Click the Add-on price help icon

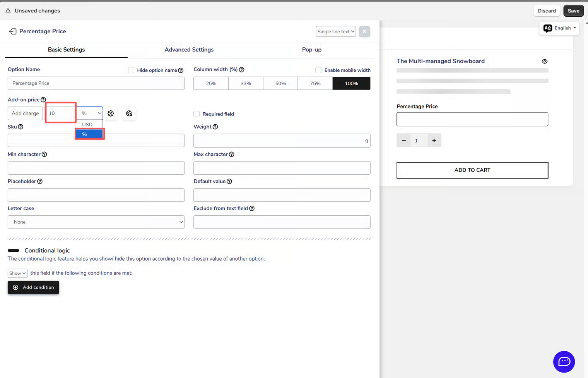coord(43,100)
